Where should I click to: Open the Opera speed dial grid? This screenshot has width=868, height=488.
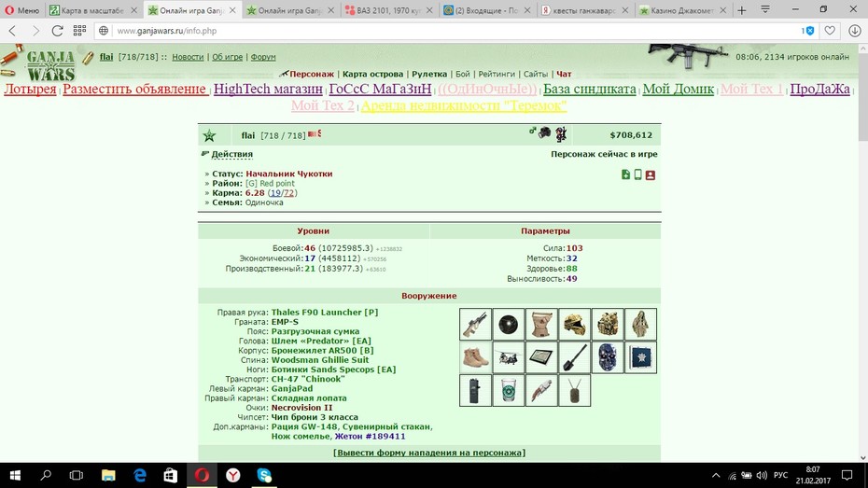point(79,31)
